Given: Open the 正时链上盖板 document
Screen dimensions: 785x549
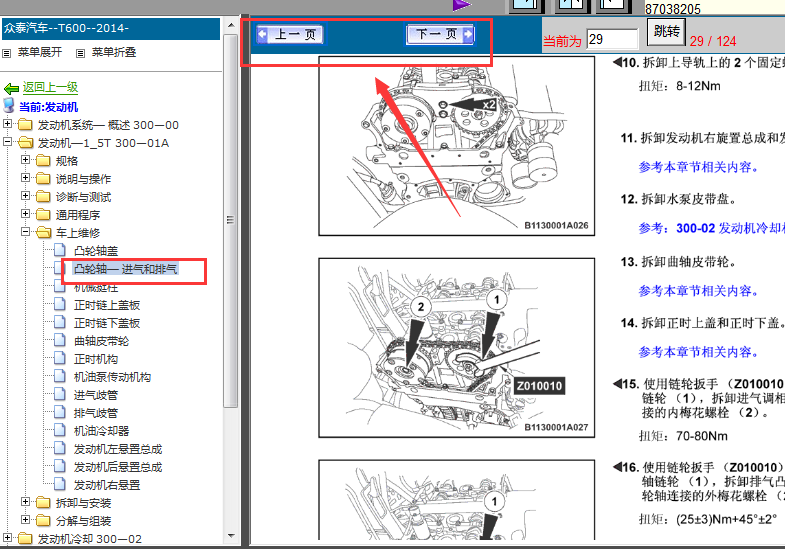Looking at the screenshot, I should point(107,305).
